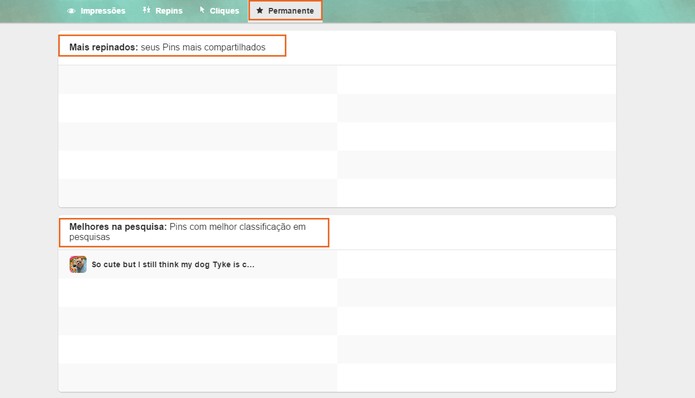Click the 'Mais repinados:' bold heading
The height and width of the screenshot is (398, 695).
[x=104, y=47]
